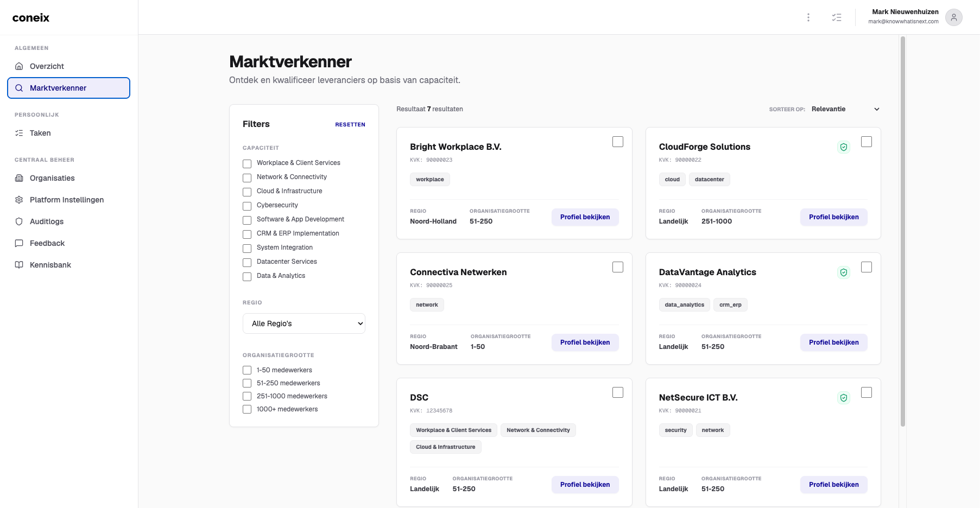980x508 pixels.
Task: Click DataVantage Analytics verified shield badge
Action: [844, 272]
